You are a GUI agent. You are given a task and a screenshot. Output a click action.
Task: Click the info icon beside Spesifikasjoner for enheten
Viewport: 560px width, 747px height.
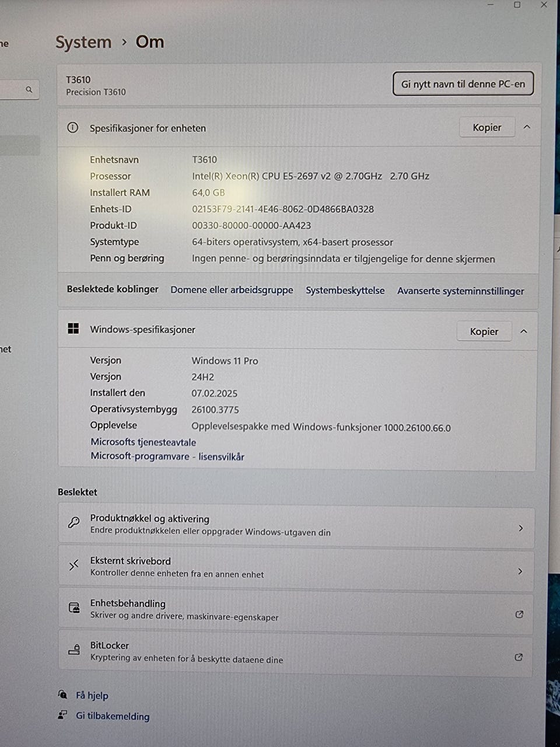click(x=73, y=127)
